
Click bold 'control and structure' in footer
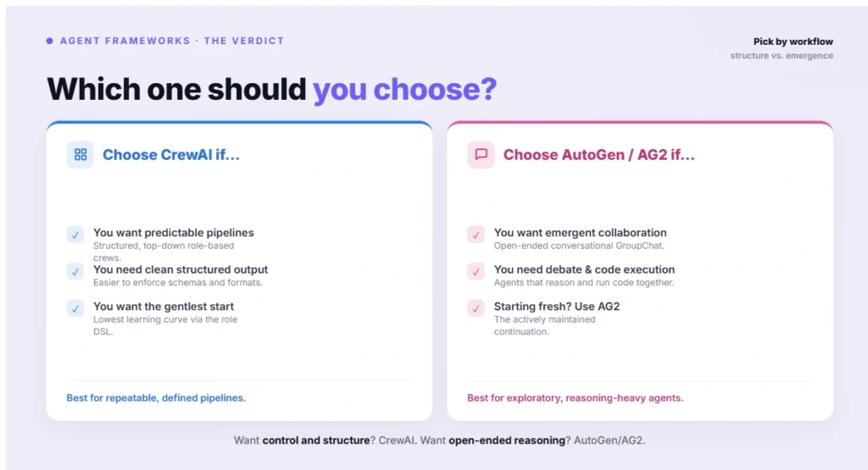316,440
